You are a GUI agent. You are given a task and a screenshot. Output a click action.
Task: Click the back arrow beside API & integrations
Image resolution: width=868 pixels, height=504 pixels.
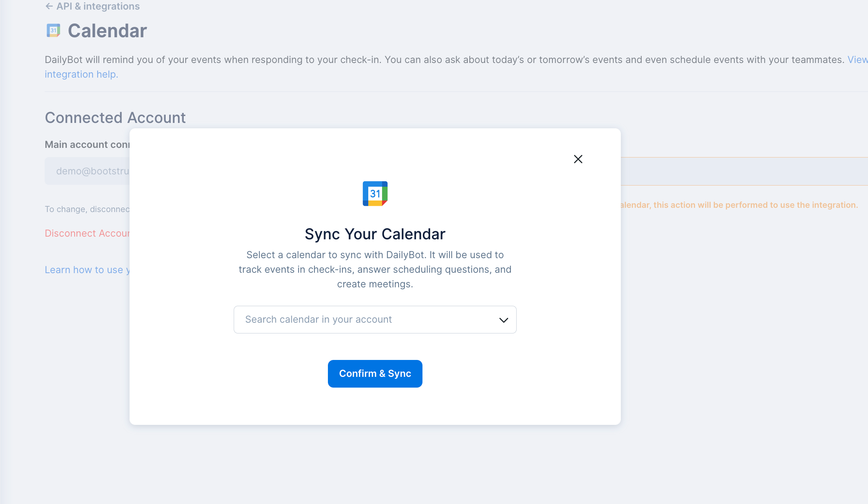[x=49, y=6]
